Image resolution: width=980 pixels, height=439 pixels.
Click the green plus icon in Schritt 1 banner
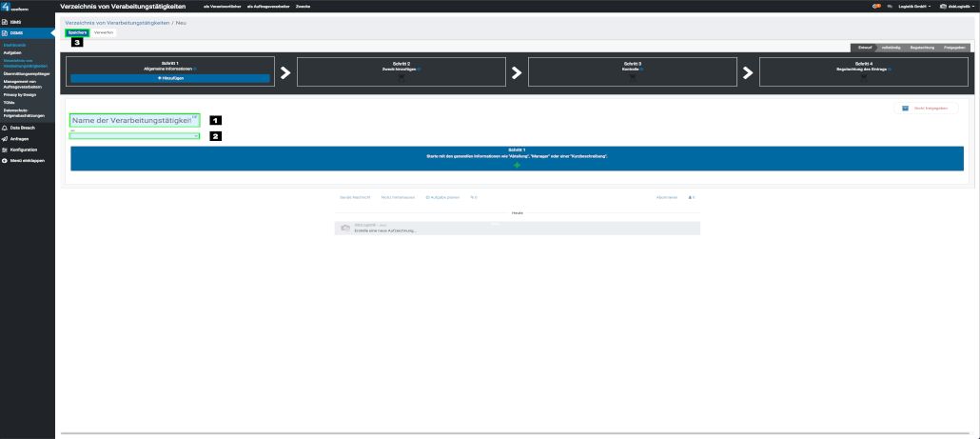pos(517,166)
